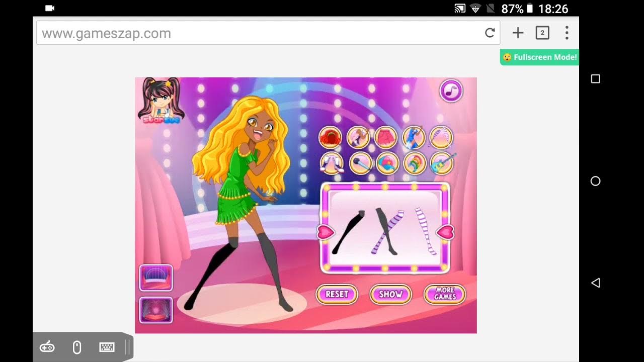This screenshot has width=644, height=362.
Task: Open the tab switcher showing 2
Action: 542,33
